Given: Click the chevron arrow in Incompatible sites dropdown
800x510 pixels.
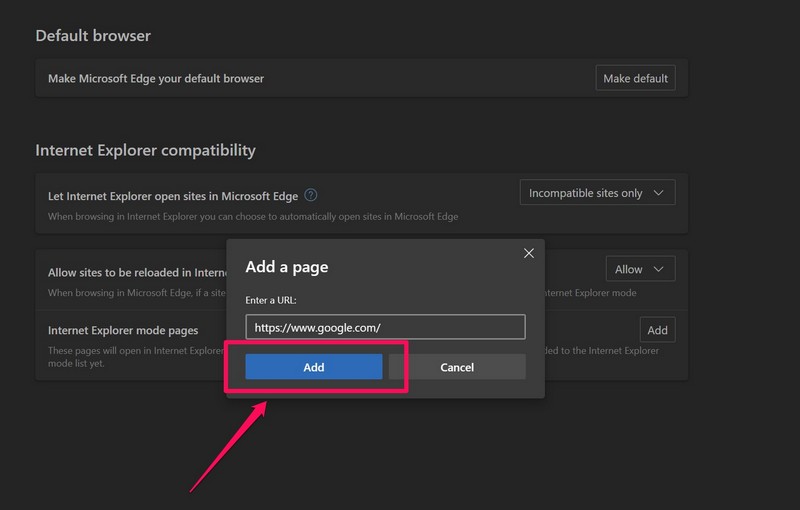Looking at the screenshot, I should tap(658, 193).
